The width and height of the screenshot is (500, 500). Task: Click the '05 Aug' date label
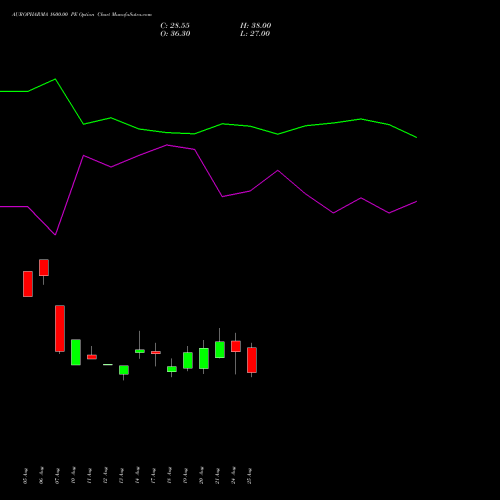pyautogui.click(x=26, y=476)
